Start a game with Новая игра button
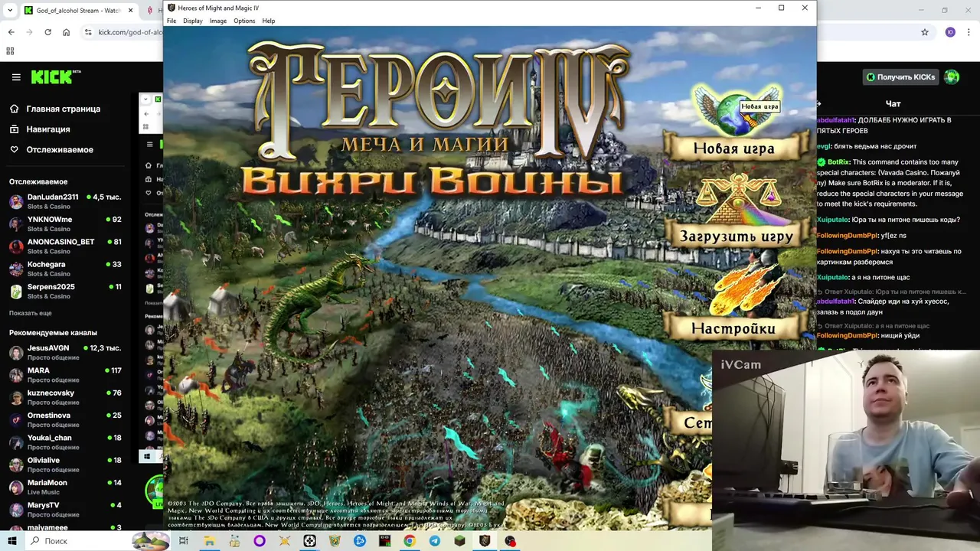 click(x=734, y=148)
